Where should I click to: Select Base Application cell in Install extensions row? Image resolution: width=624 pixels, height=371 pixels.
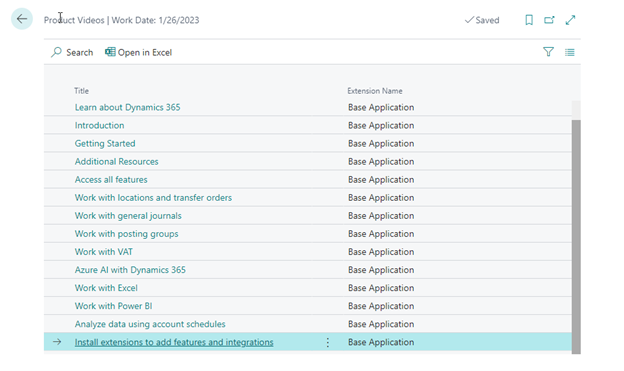[x=381, y=342]
